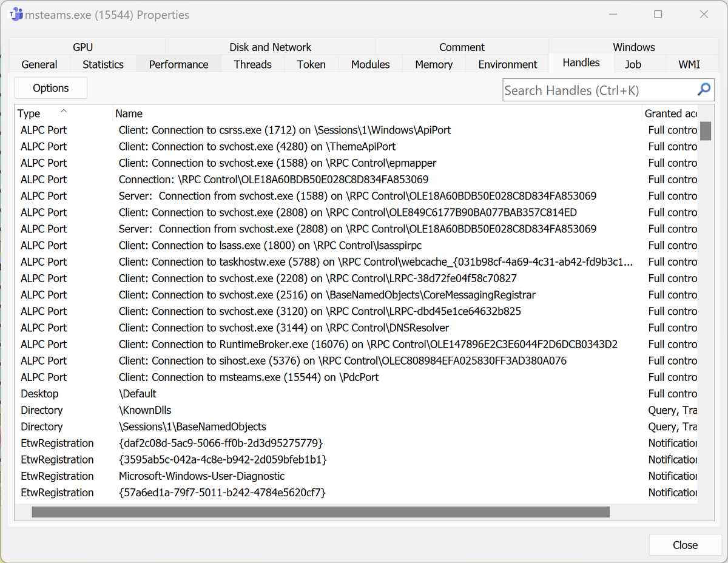Sort by the Name column header
This screenshot has height=563, width=728.
(377, 113)
